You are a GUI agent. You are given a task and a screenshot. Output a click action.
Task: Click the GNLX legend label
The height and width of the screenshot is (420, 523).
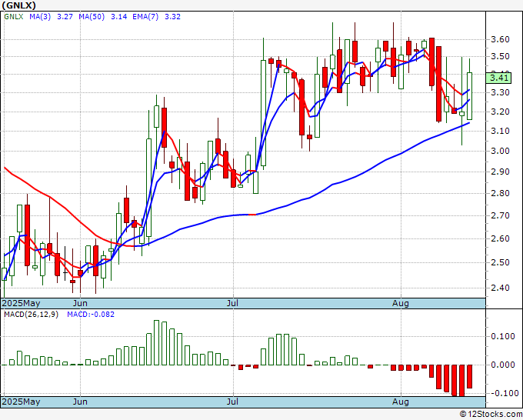13,17
